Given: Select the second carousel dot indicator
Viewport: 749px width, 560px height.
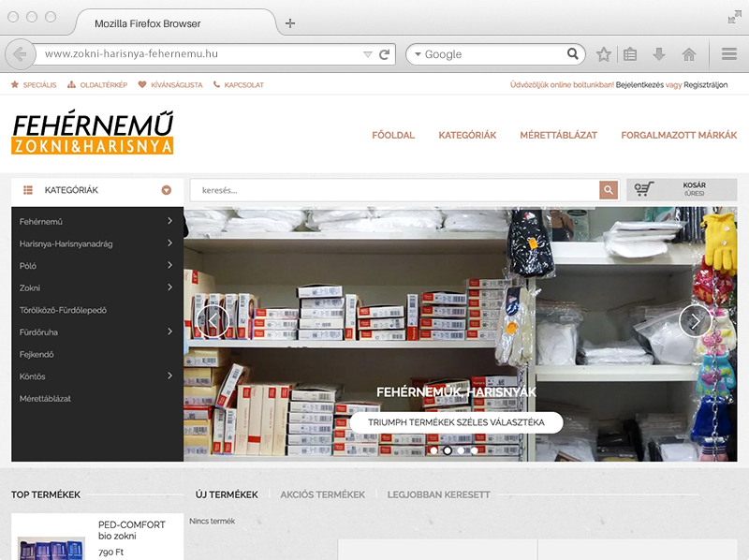Looking at the screenshot, I should coord(448,450).
